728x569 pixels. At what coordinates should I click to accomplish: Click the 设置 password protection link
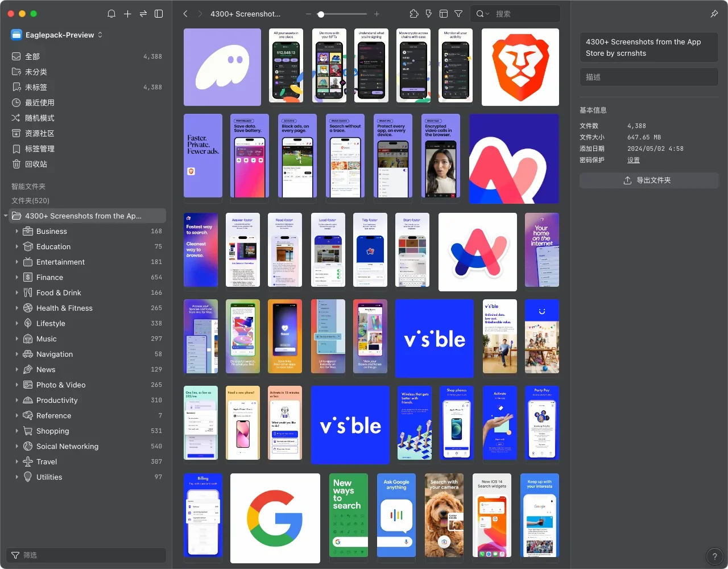pos(634,160)
